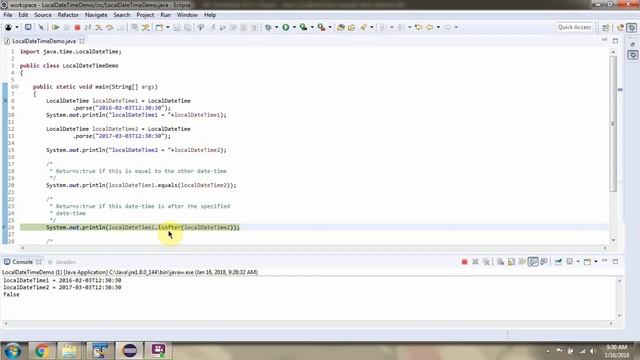
Task: Click the Back to previous edit location arrow
Action: (x=418, y=27)
